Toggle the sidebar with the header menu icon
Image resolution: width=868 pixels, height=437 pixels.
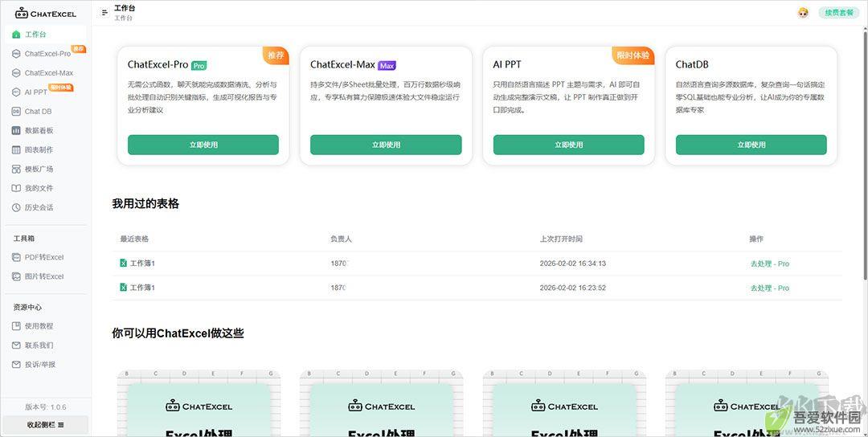[x=104, y=13]
